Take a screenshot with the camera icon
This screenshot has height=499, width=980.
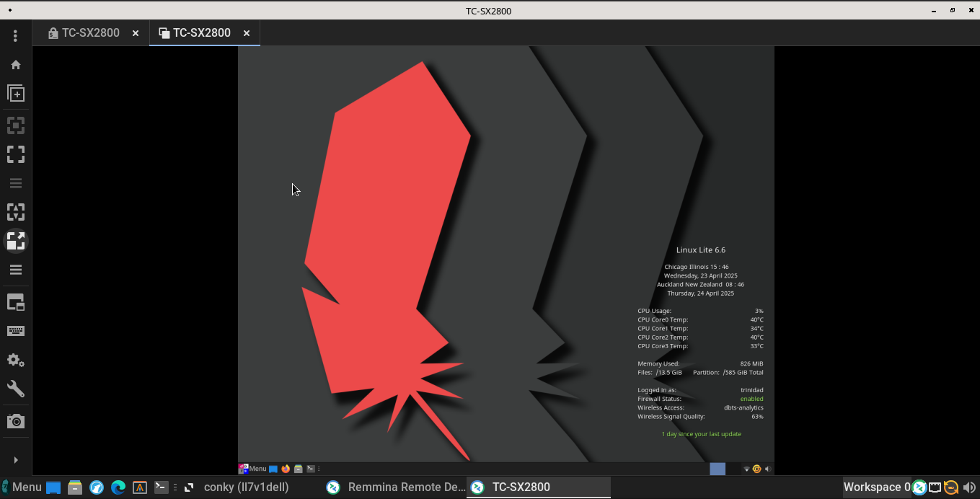coord(16,421)
